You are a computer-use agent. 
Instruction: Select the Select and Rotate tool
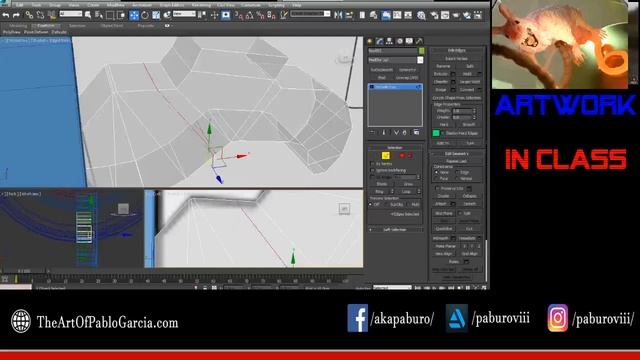pyautogui.click(x=145, y=16)
